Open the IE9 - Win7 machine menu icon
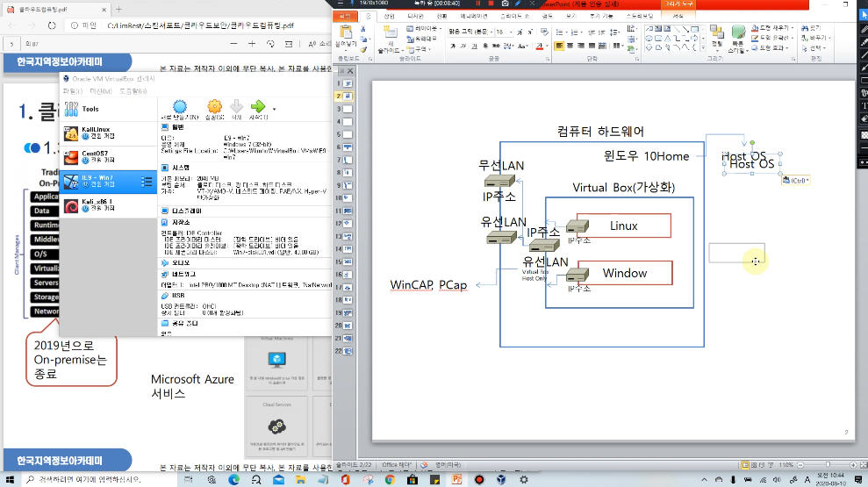 coord(147,182)
